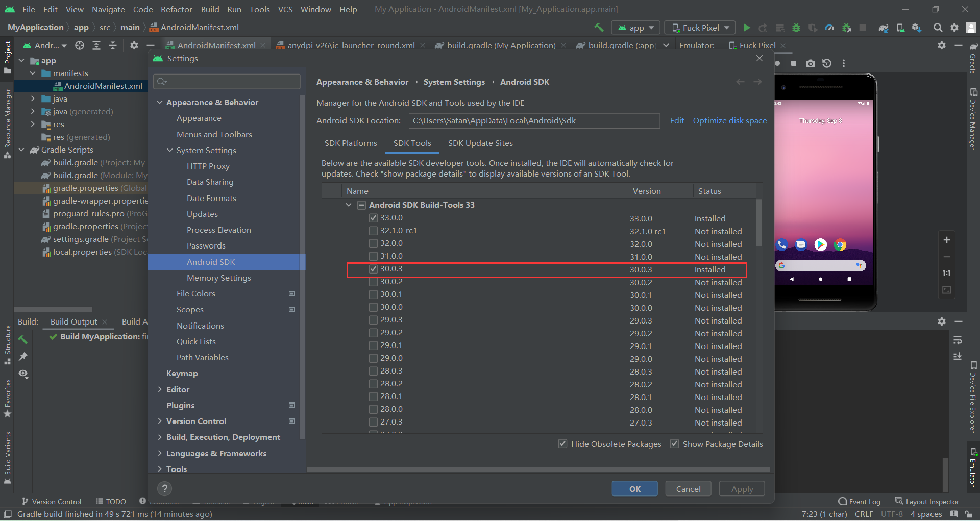Open the SDK Manager toolbar icon
The image size is (980, 521).
tap(917, 28)
